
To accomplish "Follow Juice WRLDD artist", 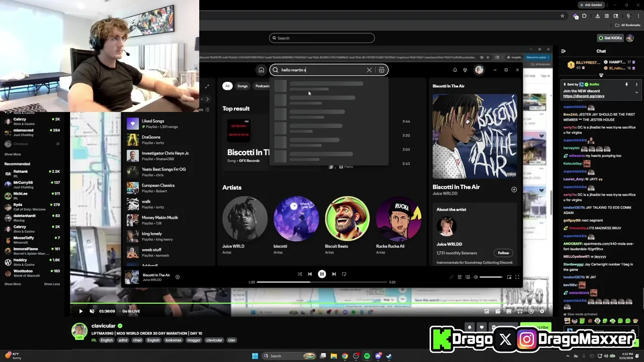I will coord(503,253).
